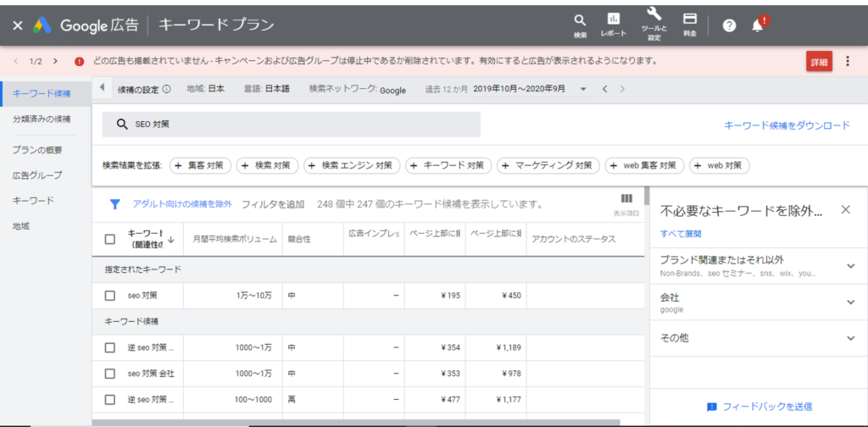Go to previous alert with left arrow

pyautogui.click(x=15, y=61)
